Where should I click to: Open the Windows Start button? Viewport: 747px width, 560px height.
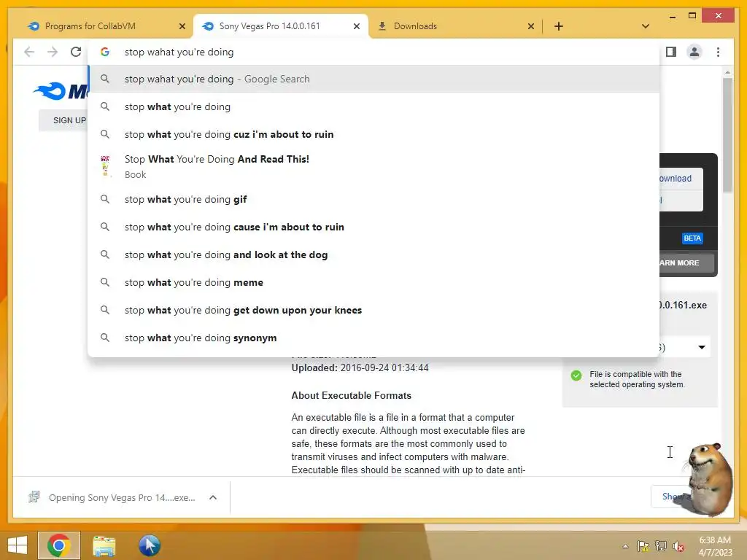pyautogui.click(x=18, y=545)
